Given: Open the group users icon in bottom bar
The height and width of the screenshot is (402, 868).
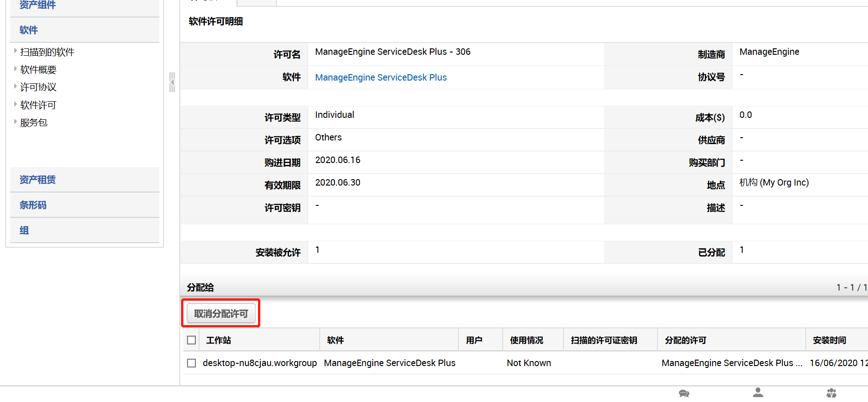Looking at the screenshot, I should click(832, 393).
